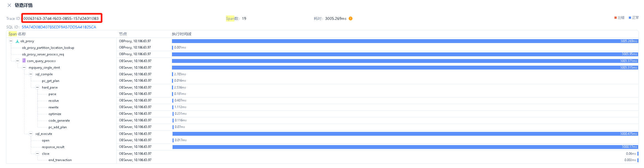Close the 链路详情 trace detail panel
644x168 pixels.
tap(9, 5)
